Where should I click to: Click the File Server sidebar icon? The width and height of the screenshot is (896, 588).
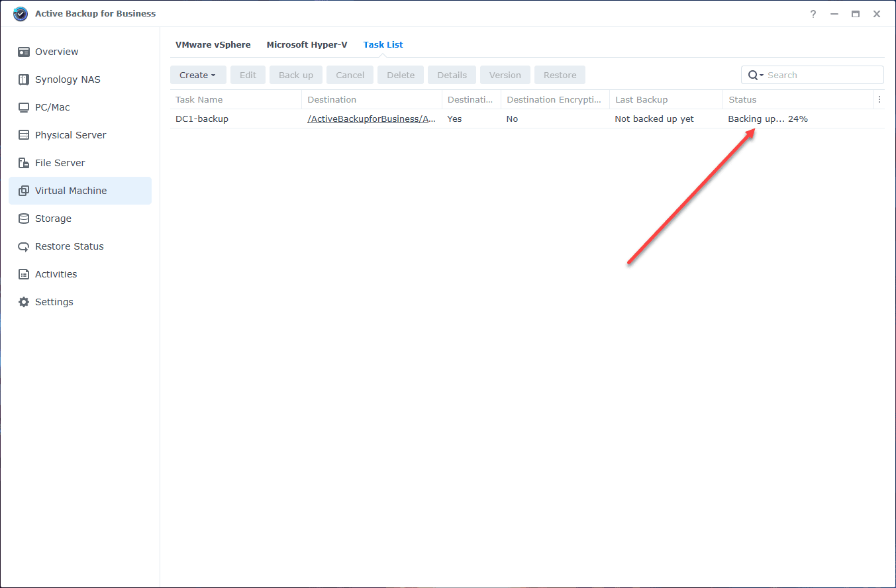click(x=24, y=163)
